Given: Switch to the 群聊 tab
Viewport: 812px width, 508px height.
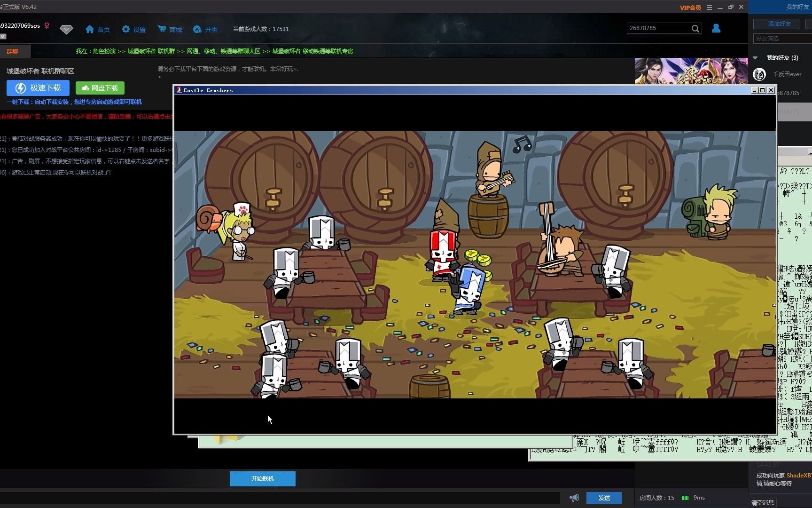Looking at the screenshot, I should pos(12,51).
